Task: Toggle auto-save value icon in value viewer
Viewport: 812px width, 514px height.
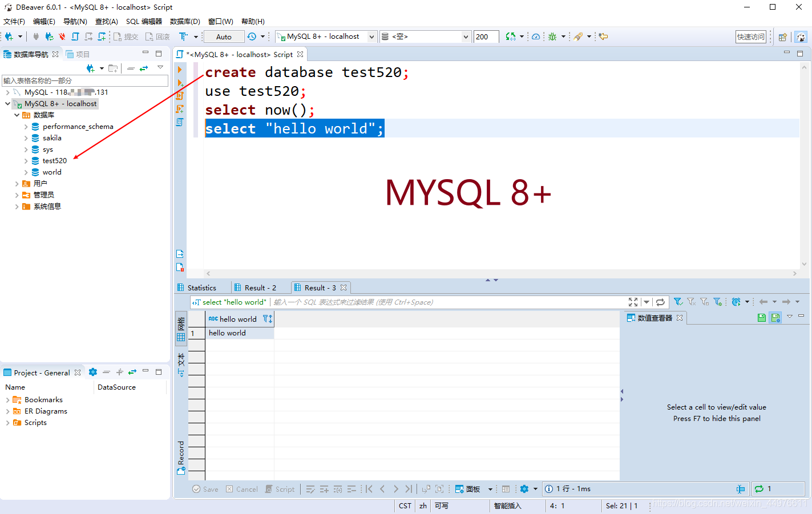Action: click(775, 318)
